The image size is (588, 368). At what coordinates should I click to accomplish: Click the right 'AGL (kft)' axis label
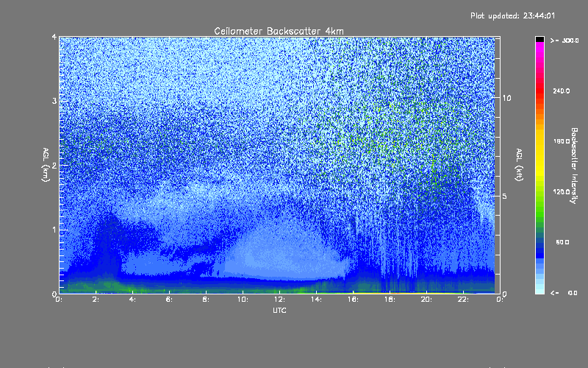click(x=519, y=165)
